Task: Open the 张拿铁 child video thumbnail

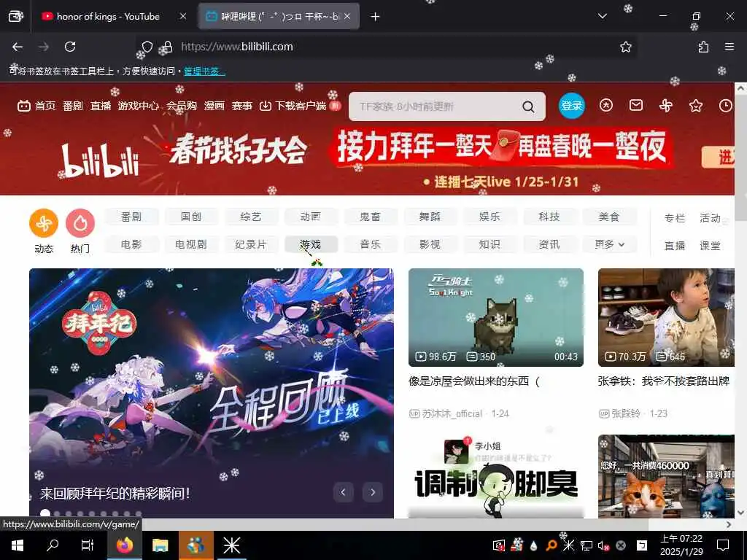Action: 666,318
